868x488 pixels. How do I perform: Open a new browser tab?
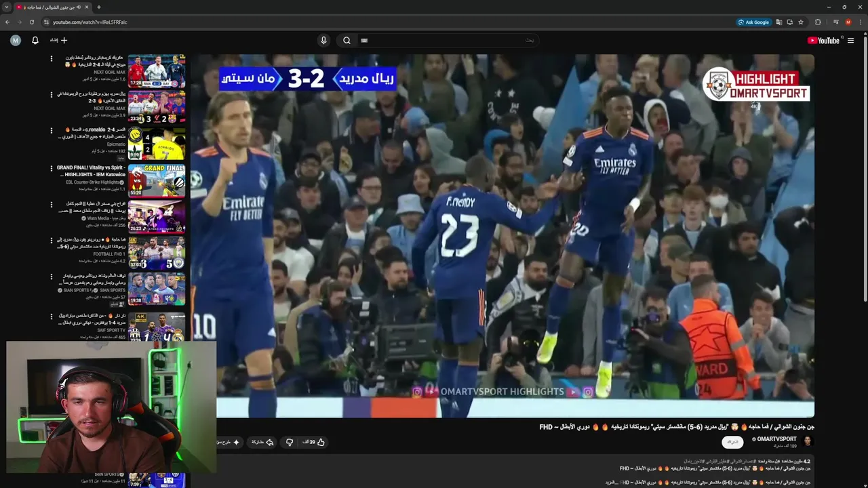(x=99, y=7)
